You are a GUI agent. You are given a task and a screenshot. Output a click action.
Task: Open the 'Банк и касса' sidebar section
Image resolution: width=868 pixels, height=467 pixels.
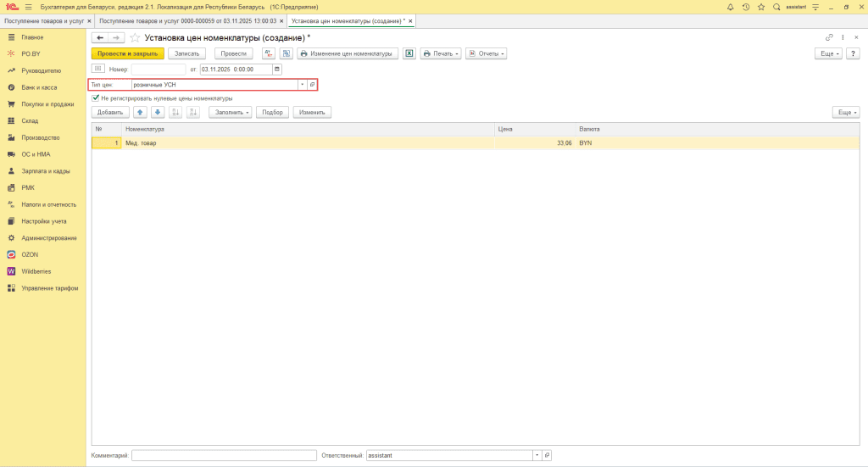click(x=39, y=87)
